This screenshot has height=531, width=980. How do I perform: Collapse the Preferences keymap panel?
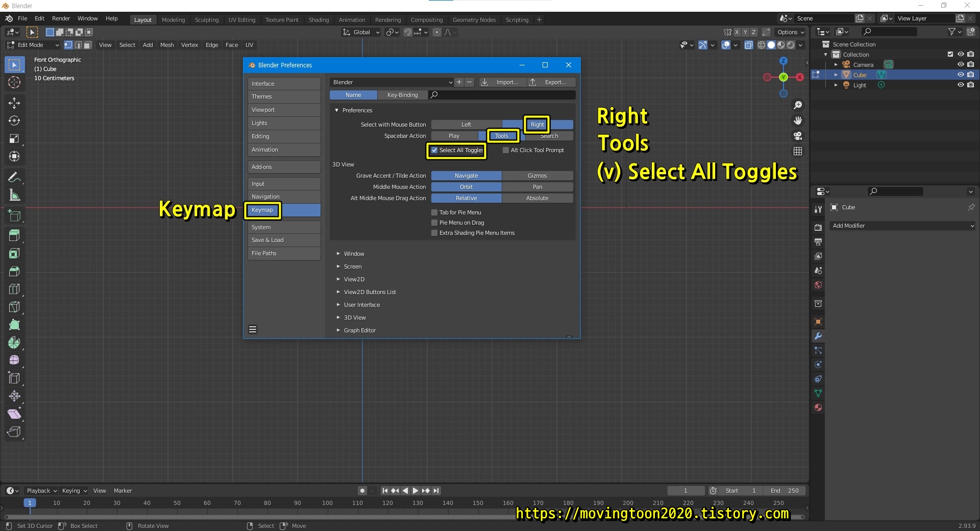pos(337,110)
